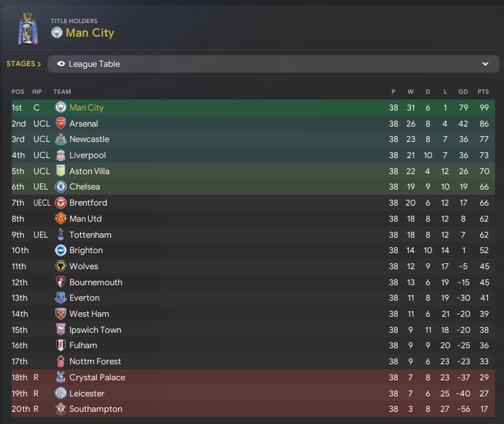Click the Chelsea club crest
Screen dimensions: 504x424
(x=60, y=187)
